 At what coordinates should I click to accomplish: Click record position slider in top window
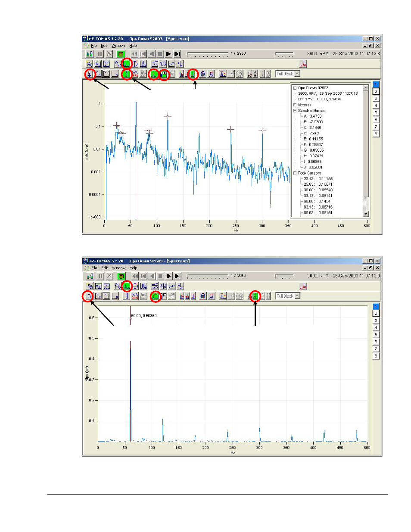coord(207,54)
